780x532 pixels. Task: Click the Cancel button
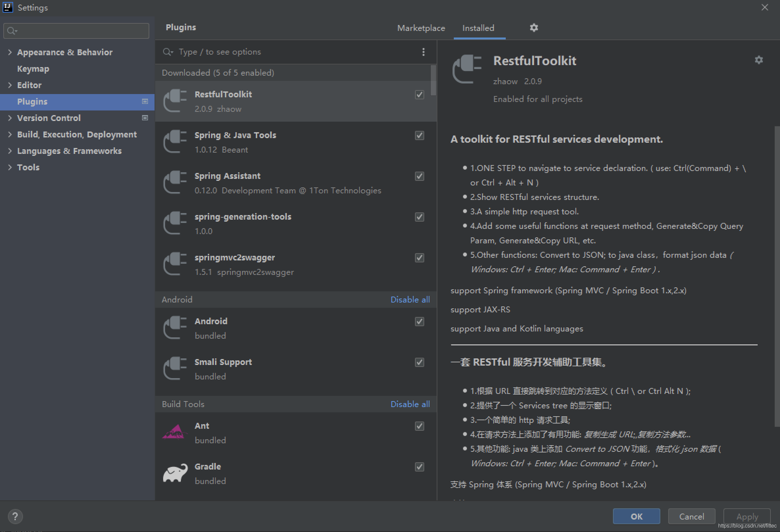pos(692,516)
